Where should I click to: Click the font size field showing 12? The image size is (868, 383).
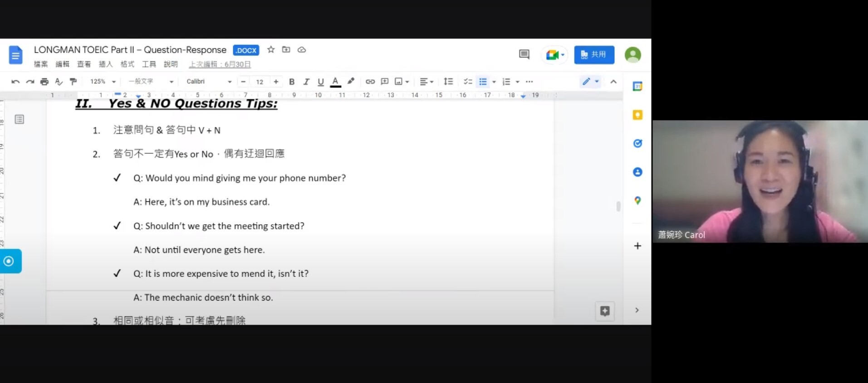pos(260,82)
